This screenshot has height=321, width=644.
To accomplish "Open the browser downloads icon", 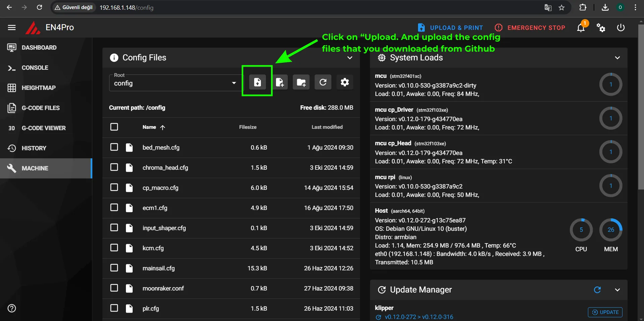I will [605, 7].
